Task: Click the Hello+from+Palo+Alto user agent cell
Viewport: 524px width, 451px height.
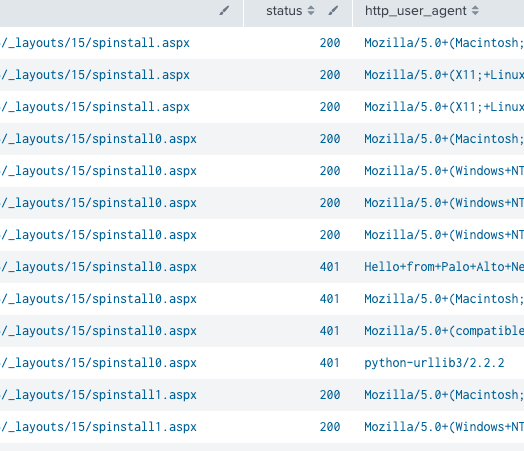Action: (x=444, y=267)
